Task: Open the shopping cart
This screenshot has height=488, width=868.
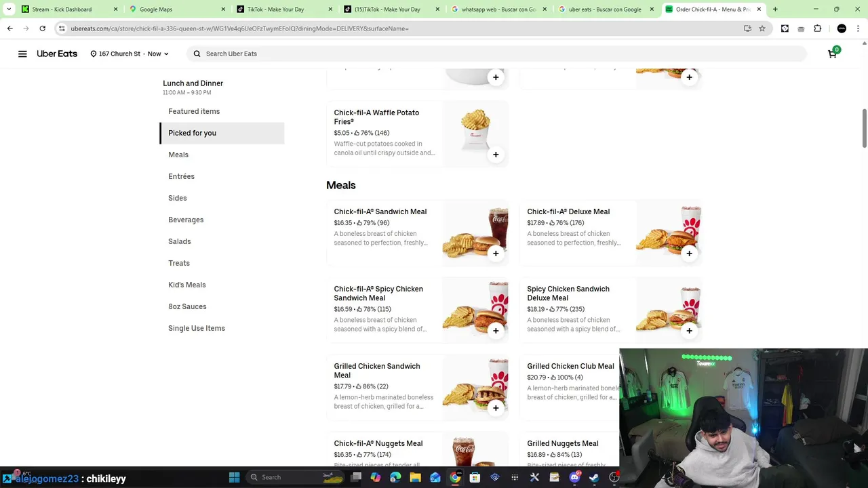Action: (x=833, y=53)
